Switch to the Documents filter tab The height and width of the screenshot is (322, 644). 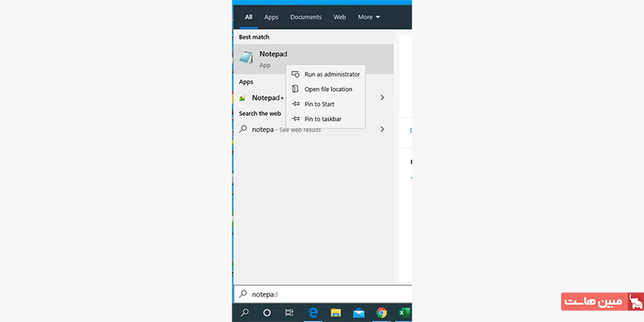point(306,17)
